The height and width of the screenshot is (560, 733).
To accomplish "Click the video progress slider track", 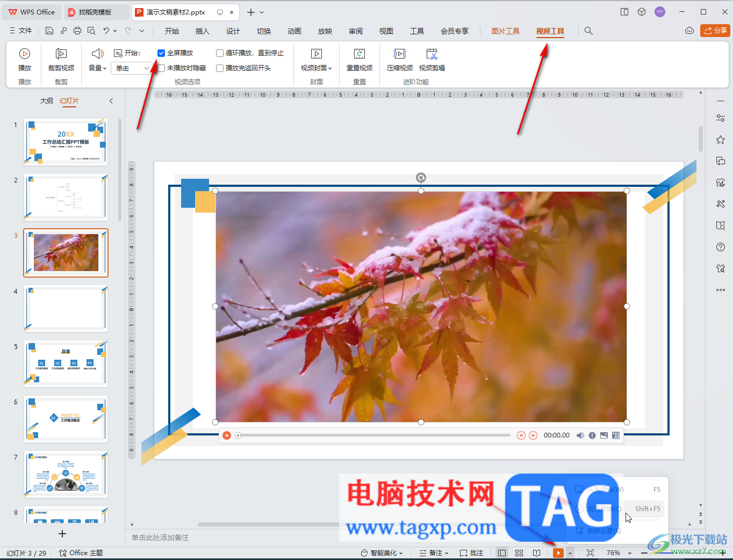I will [x=373, y=435].
